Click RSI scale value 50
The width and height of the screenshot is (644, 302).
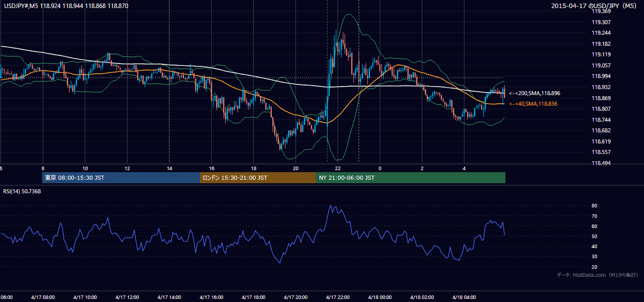pyautogui.click(x=595, y=236)
